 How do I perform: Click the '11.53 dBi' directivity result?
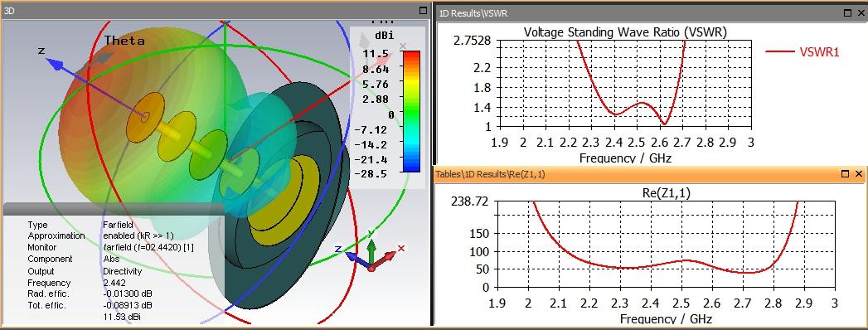click(x=123, y=317)
